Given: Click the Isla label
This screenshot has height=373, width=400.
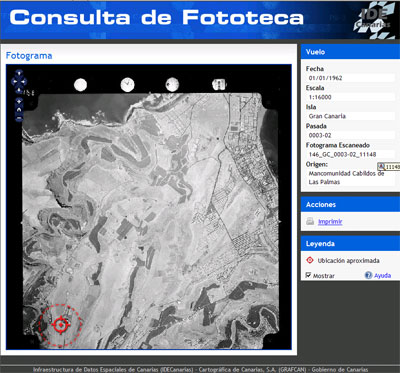Looking at the screenshot, I should (311, 107).
